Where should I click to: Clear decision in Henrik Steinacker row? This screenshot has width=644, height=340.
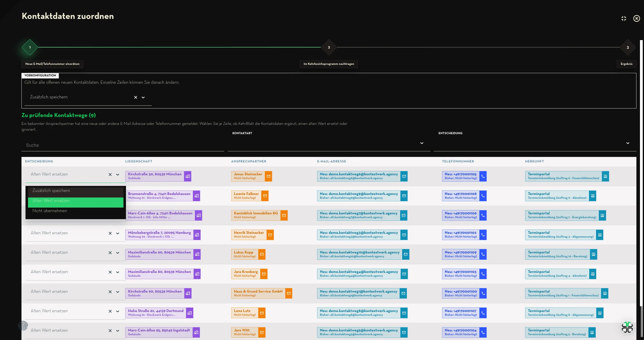pyautogui.click(x=110, y=233)
